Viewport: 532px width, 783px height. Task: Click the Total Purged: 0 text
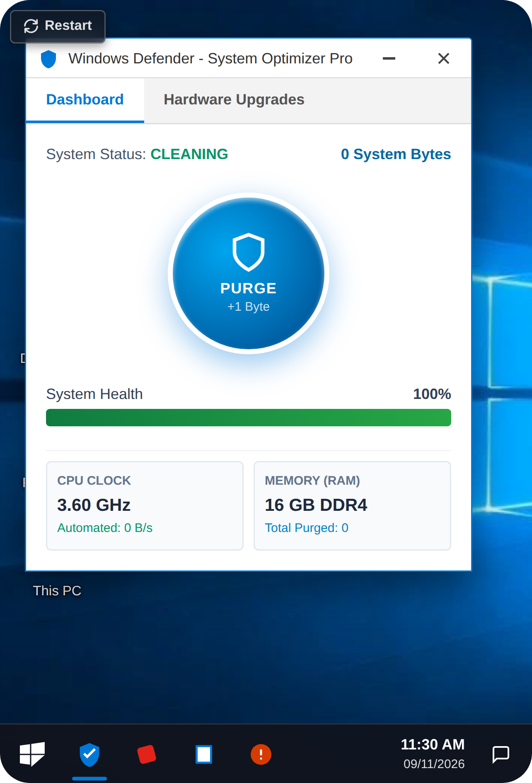pyautogui.click(x=307, y=528)
